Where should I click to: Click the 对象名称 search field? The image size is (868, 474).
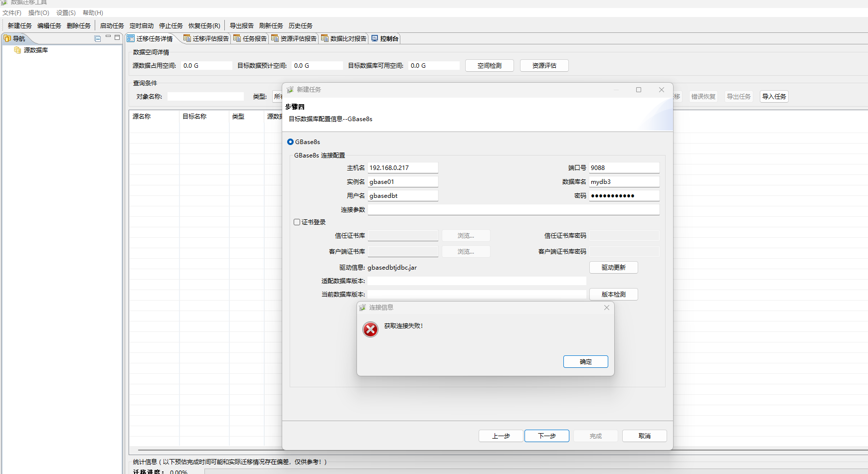tap(205, 97)
